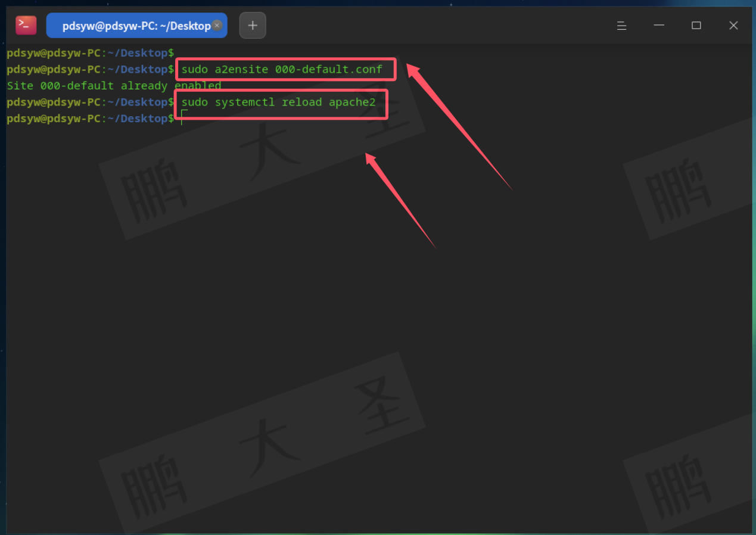The image size is (756, 535).
Task: Minimize the terminal window
Action: [659, 26]
